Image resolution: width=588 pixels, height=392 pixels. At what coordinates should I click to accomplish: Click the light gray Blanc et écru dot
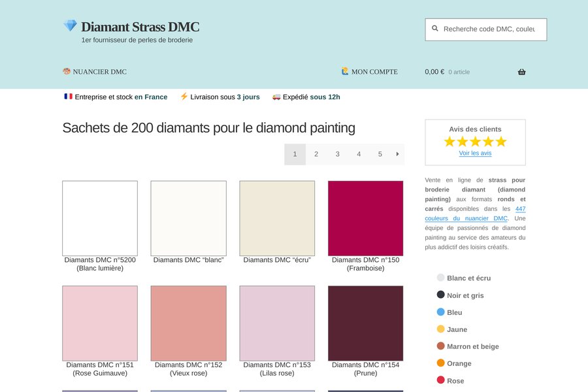[x=440, y=278]
